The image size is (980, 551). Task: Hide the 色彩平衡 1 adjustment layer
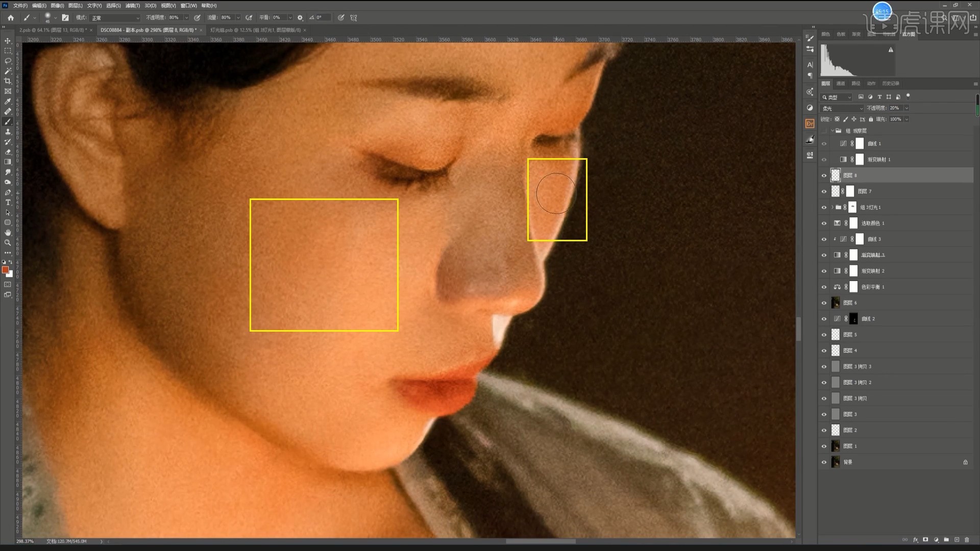tap(824, 287)
